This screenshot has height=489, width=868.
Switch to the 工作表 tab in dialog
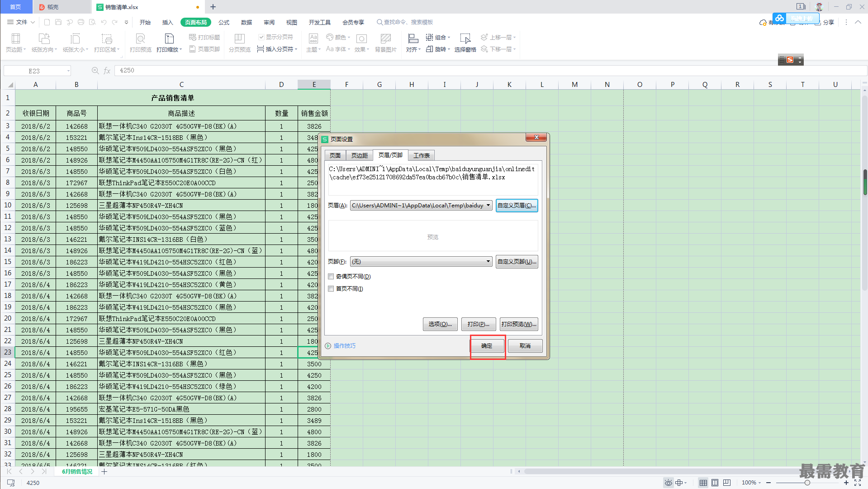(x=422, y=155)
